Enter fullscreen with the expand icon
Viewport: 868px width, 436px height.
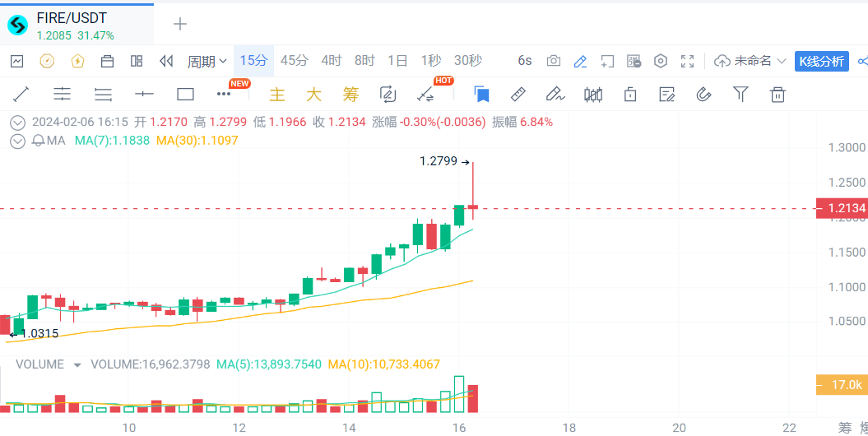coord(688,61)
